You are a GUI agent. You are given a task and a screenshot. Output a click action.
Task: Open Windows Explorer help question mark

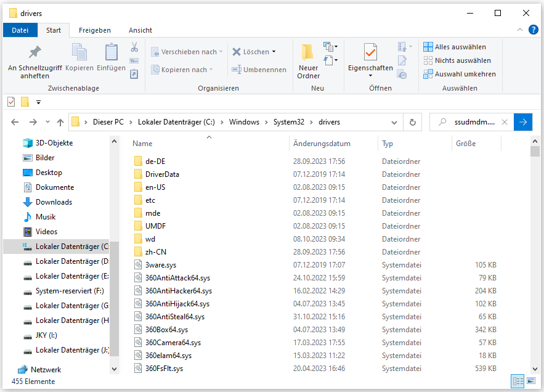point(534,30)
